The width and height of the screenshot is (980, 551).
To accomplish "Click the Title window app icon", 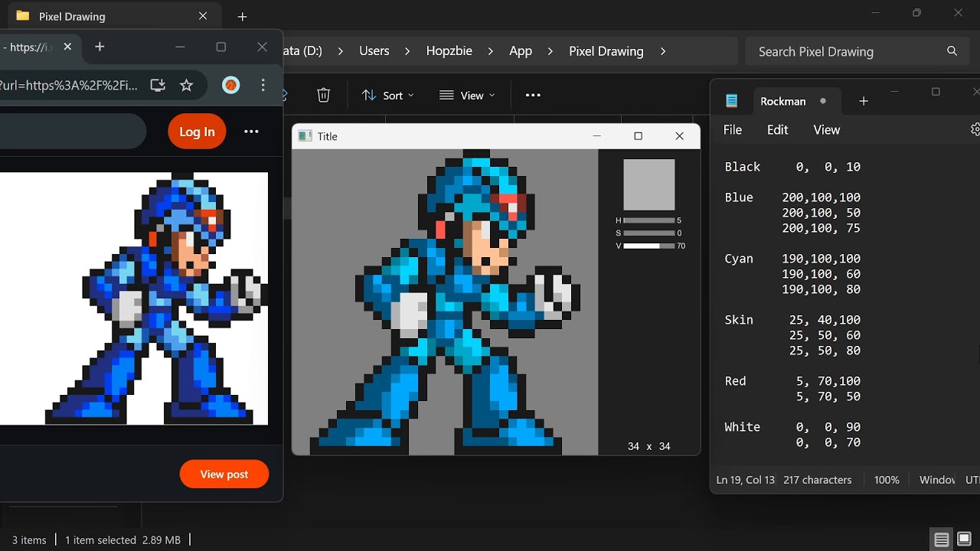I will (305, 136).
